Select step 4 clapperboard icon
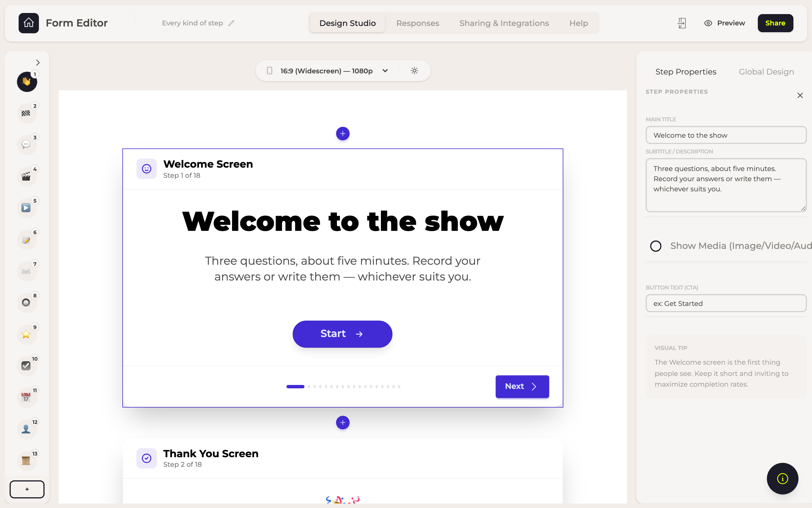The image size is (812, 508). coord(27,176)
